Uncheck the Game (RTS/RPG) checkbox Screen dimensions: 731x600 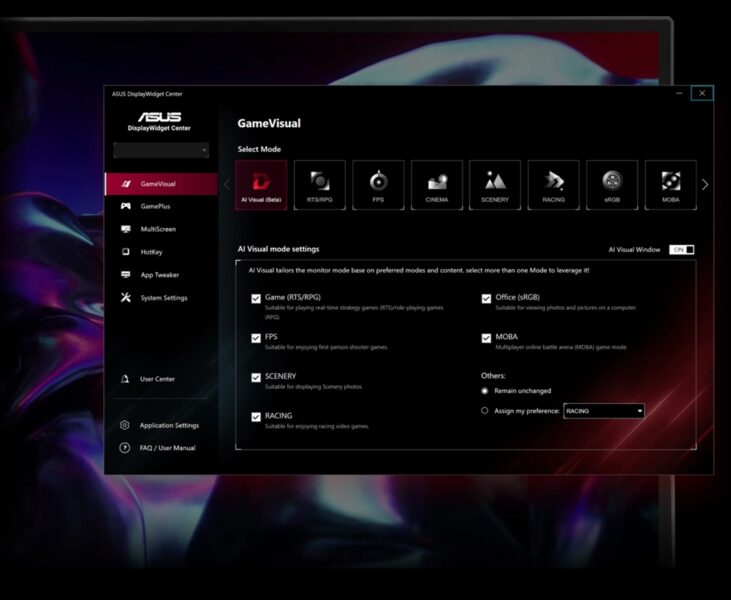[x=256, y=298]
